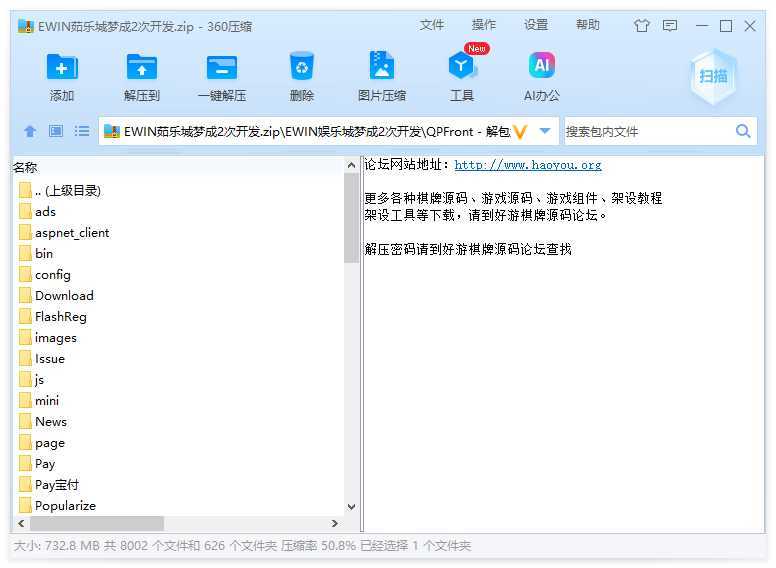Viewport: 776px width, 568px height.
Task: Close the 360压缩 window
Action: (750, 26)
